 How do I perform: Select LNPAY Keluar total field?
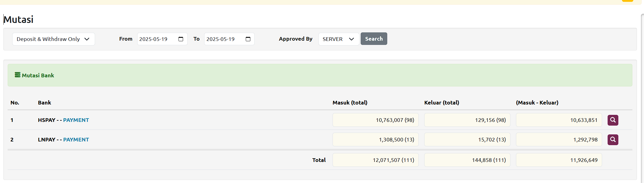(467, 140)
